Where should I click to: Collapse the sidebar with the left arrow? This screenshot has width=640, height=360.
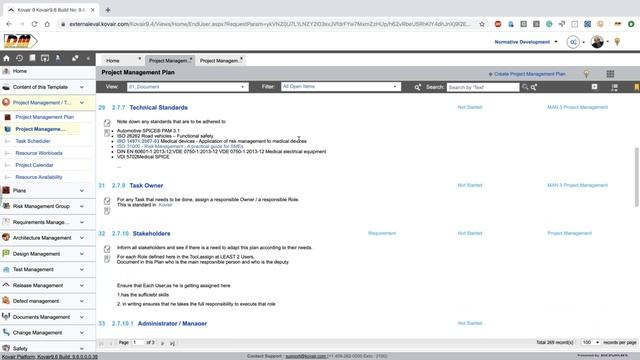[88, 58]
